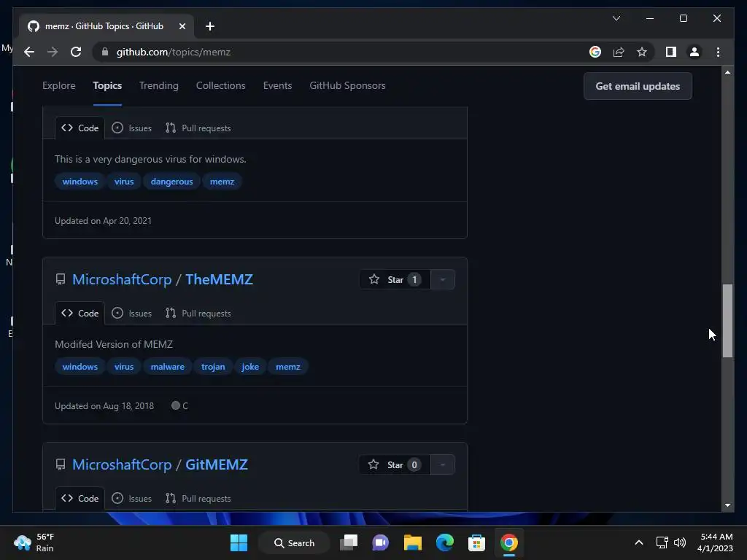Click the page scrollbar thumb
The width and height of the screenshot is (747, 560).
pyautogui.click(x=727, y=321)
